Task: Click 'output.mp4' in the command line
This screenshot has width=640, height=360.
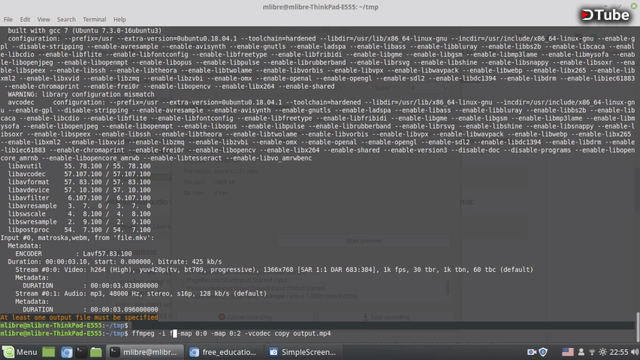Action: point(312,333)
